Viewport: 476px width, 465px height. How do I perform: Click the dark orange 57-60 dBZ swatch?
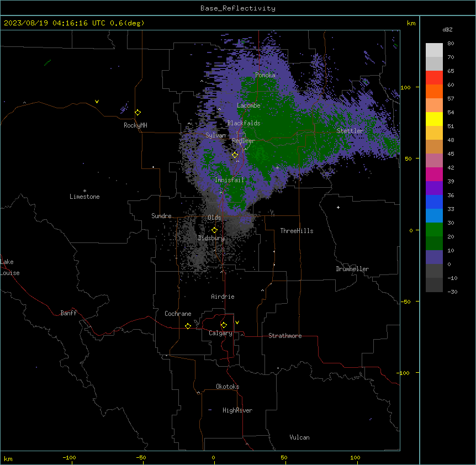point(434,91)
